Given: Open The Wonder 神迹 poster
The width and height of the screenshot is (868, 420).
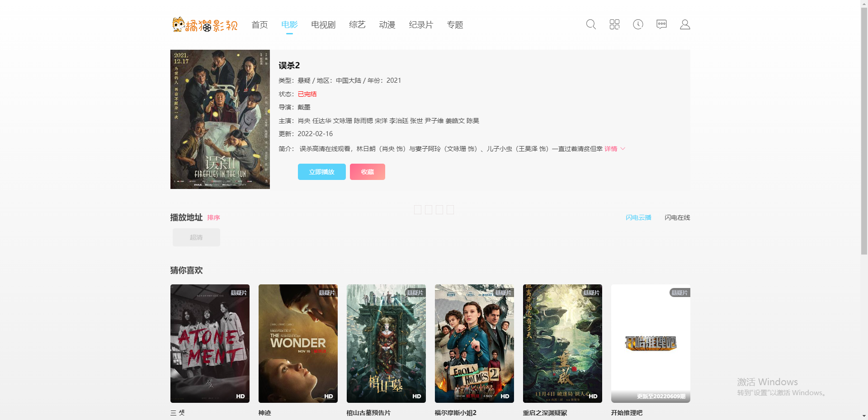Looking at the screenshot, I should click(298, 344).
